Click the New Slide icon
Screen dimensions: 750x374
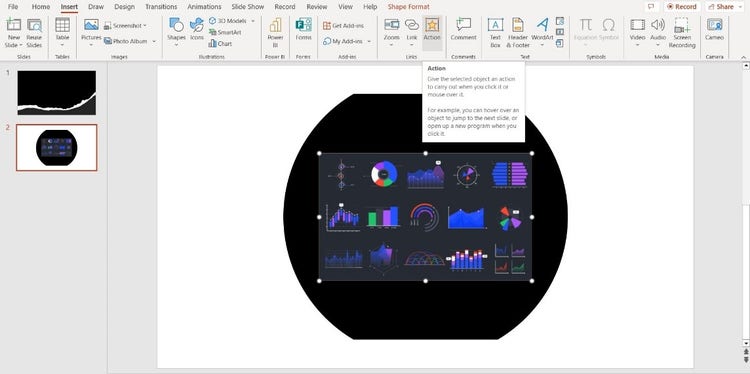coord(14,25)
